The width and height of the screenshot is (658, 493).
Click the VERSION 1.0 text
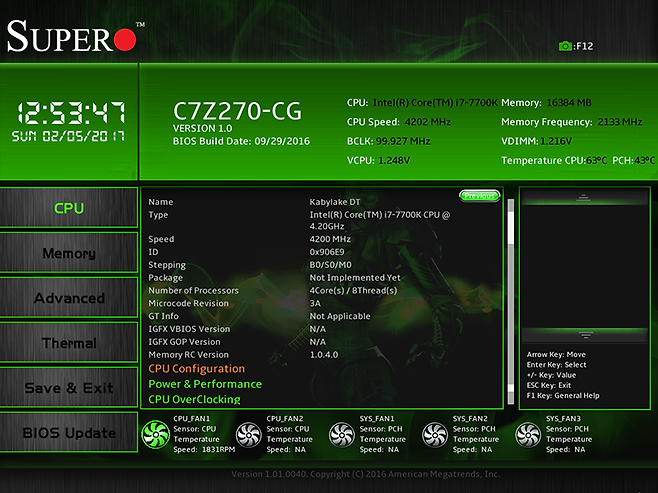pyautogui.click(x=202, y=128)
